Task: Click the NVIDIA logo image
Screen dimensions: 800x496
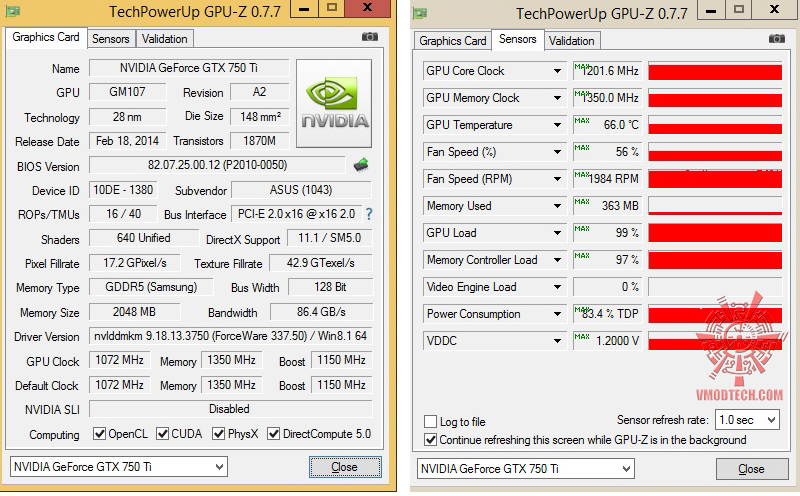Action: coord(334,104)
